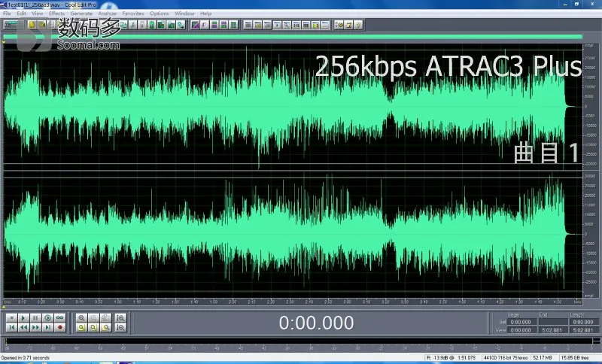Open the Generate menu
Viewport: 602px width, 364px height.
click(x=81, y=14)
